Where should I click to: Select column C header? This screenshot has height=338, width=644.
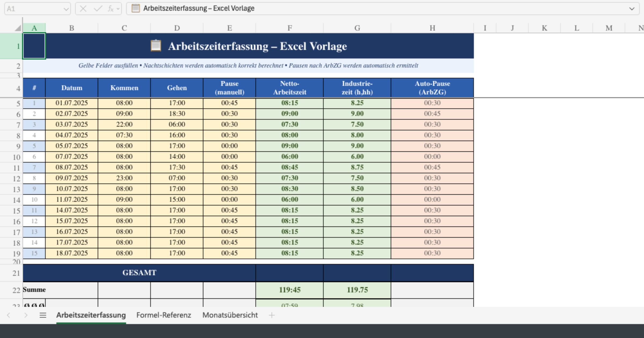[124, 28]
